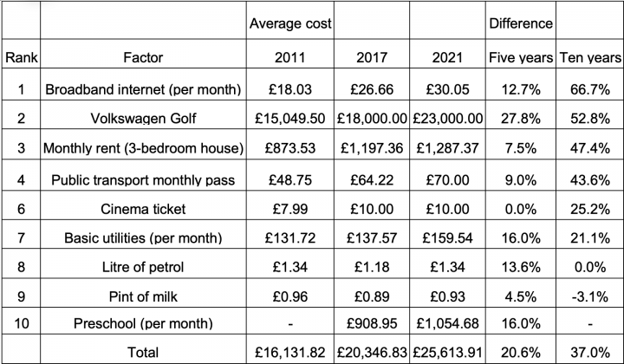The height and width of the screenshot is (364, 624).
Task: Click the Monthly rent (3-bedroom house) cell
Action: pyautogui.click(x=143, y=145)
